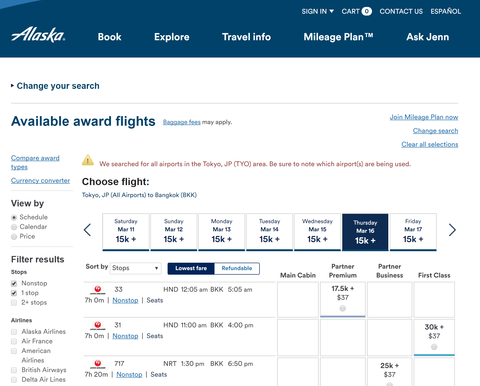Choose Calendar view option
The width and height of the screenshot is (480, 386).
pos(14,227)
